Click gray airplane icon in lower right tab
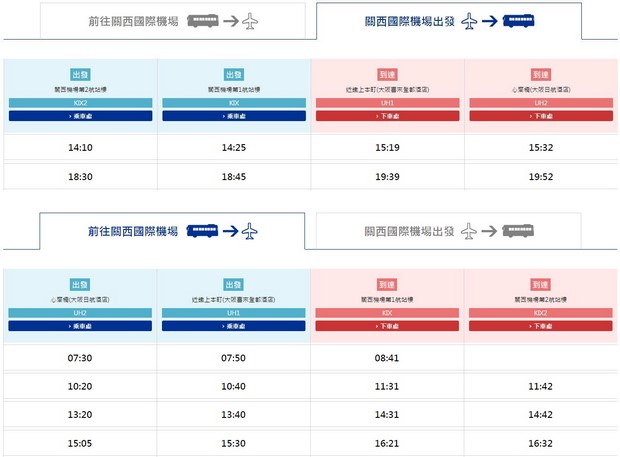This screenshot has width=620, height=457. [469, 231]
